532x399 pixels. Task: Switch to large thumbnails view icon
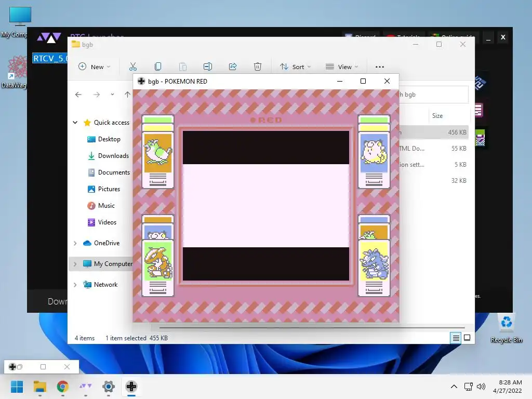click(467, 338)
